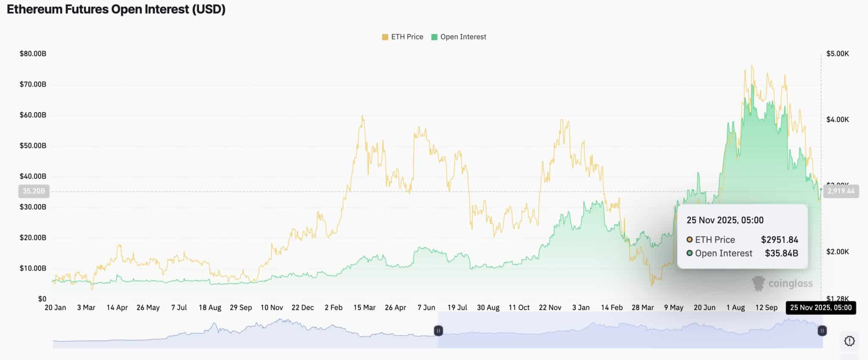Click the Ethereum Futures Open Interest title
The height and width of the screenshot is (360, 868).
point(116,9)
